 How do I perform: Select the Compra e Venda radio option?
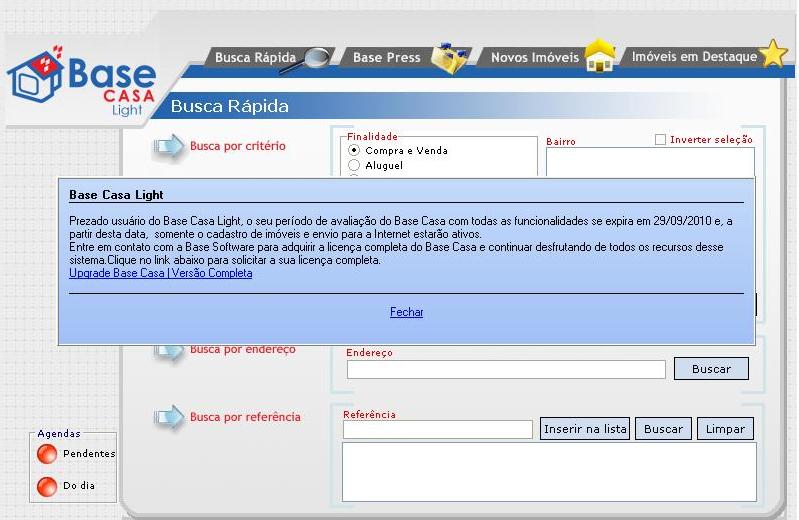click(x=354, y=150)
